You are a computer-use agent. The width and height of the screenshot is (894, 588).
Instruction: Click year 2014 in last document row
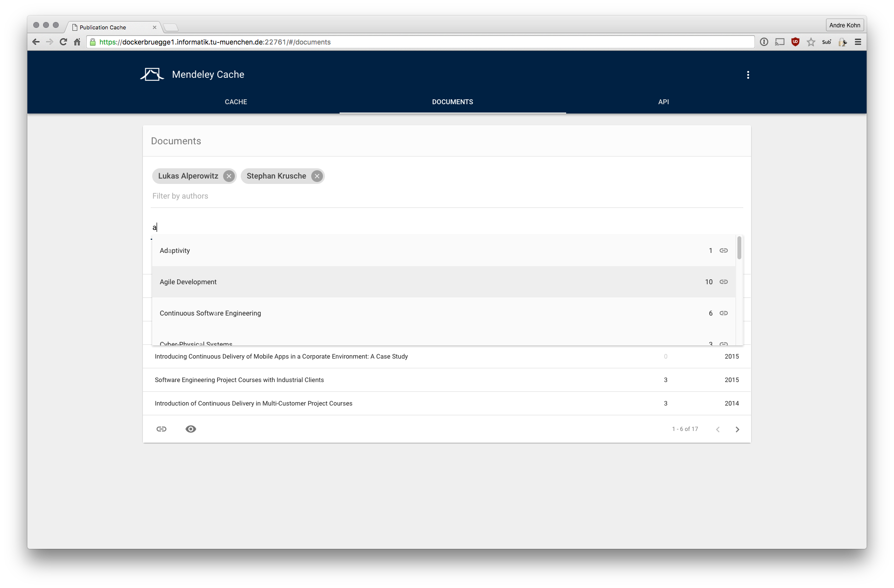732,404
